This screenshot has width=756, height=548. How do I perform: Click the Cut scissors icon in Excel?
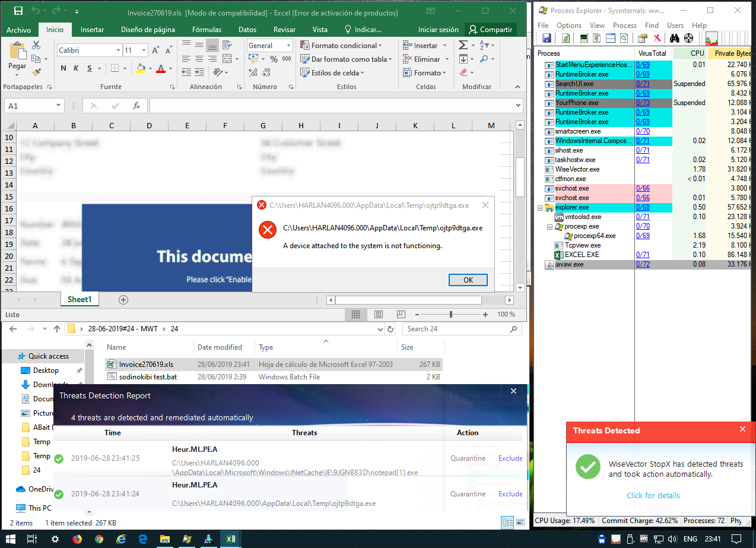tap(36, 45)
